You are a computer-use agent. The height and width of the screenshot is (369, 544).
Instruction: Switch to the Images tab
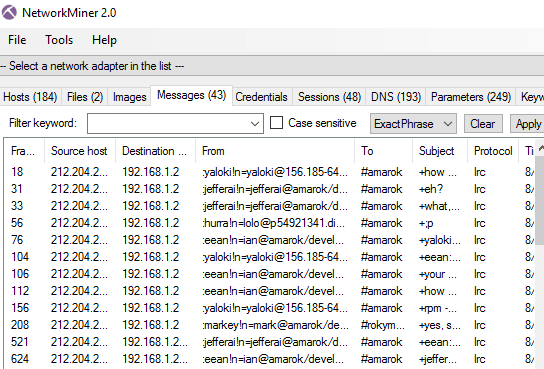(x=129, y=97)
